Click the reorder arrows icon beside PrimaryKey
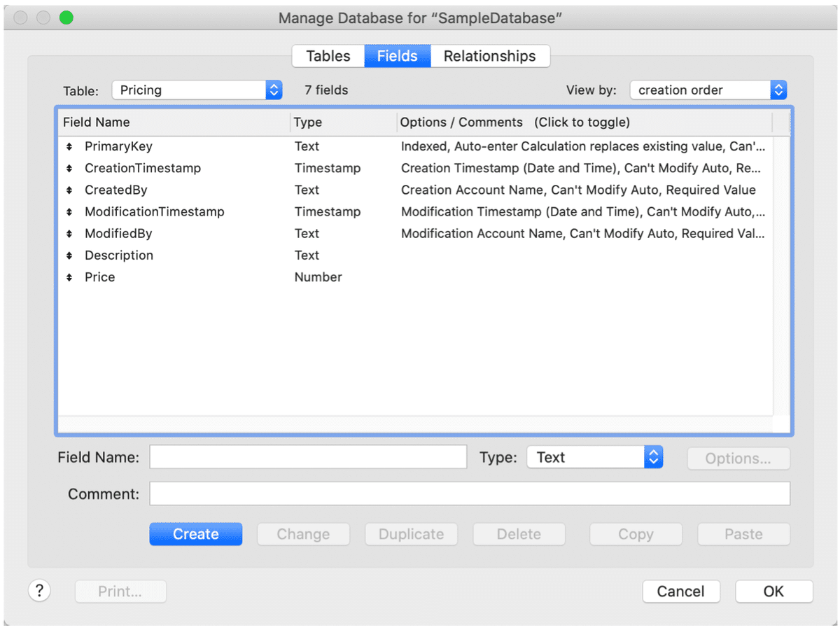The height and width of the screenshot is (630, 840). point(69,146)
